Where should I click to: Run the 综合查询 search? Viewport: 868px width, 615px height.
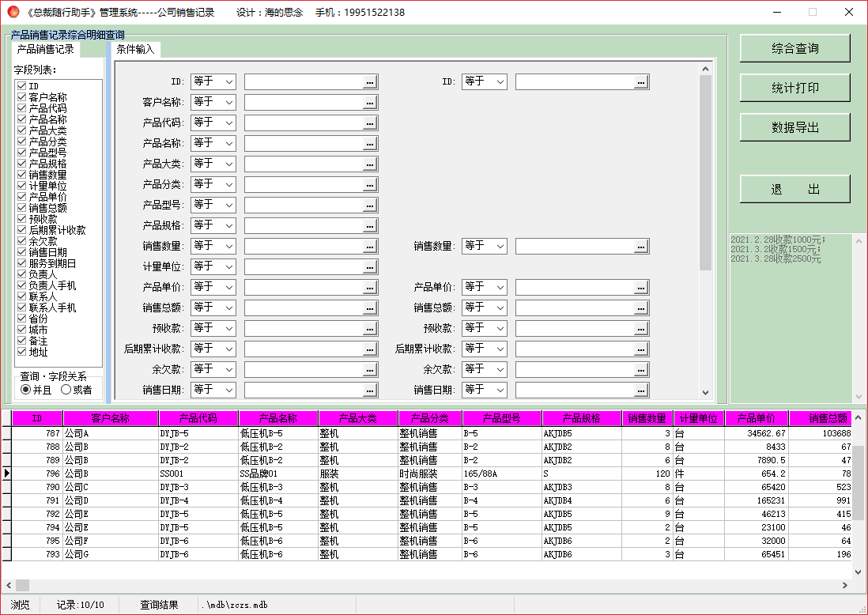[795, 49]
